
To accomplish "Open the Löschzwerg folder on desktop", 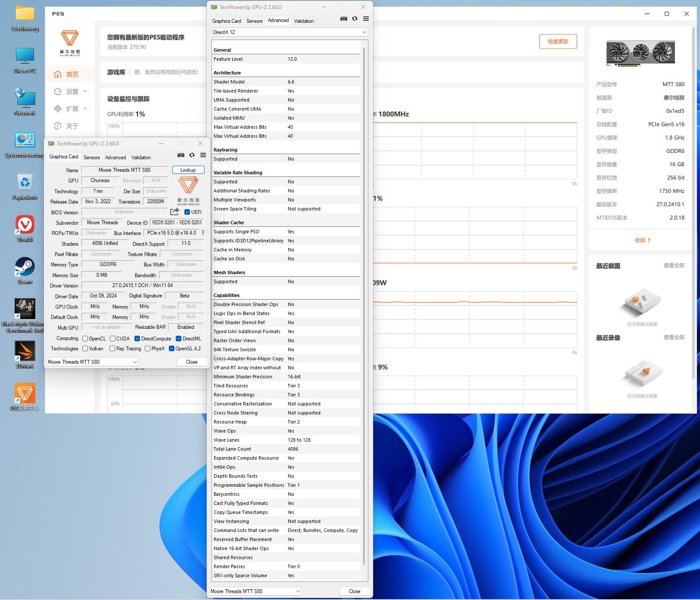I will (25, 17).
